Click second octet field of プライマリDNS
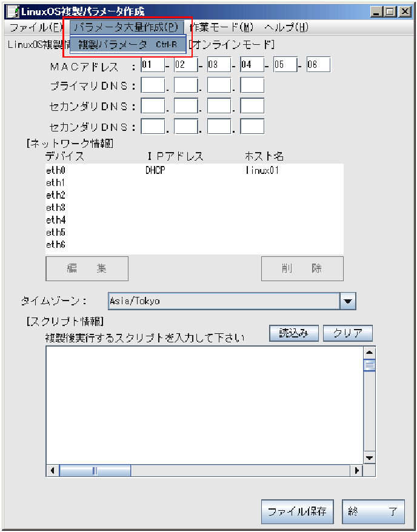The image size is (417, 532). pyautogui.click(x=186, y=85)
